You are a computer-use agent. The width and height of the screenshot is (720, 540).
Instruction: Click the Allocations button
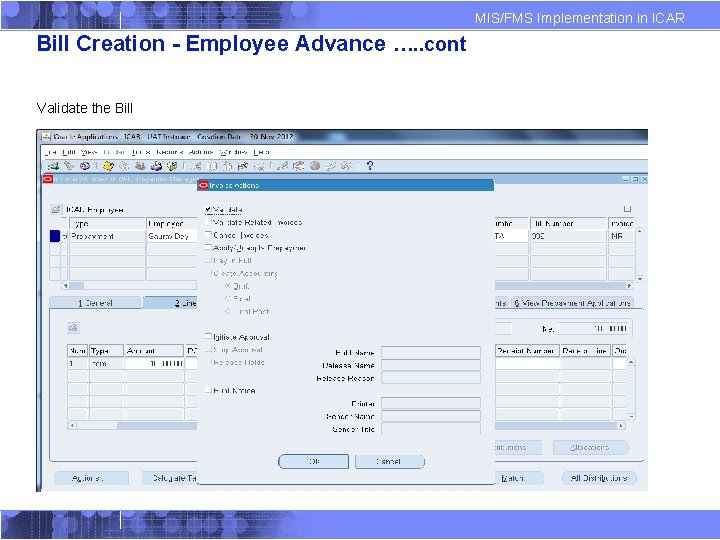(x=590, y=447)
